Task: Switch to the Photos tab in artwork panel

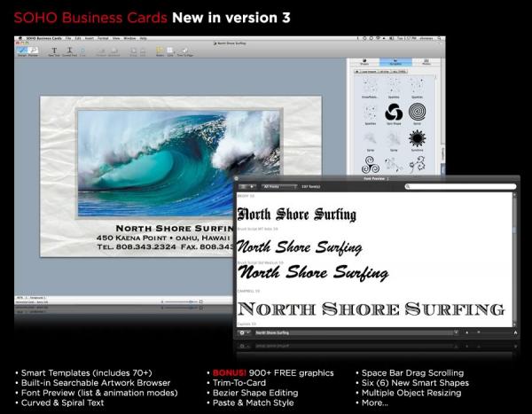Action: 426,62
